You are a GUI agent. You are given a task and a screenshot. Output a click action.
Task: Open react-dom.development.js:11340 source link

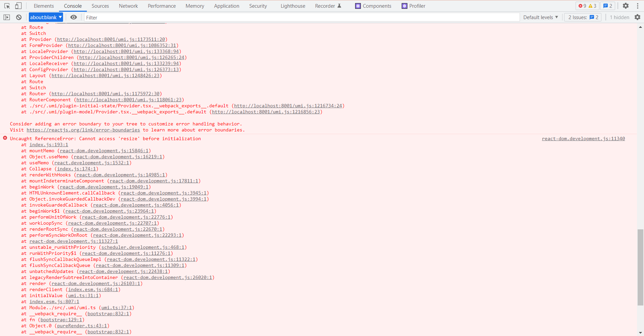[x=583, y=138]
